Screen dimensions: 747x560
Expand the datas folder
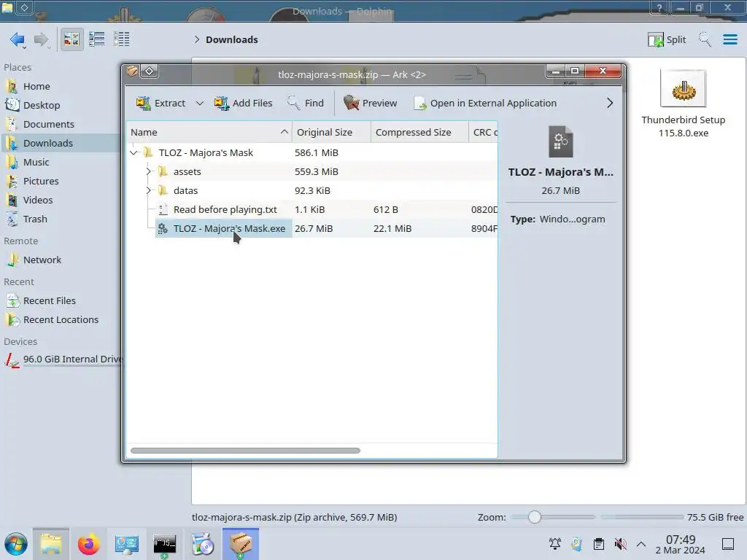point(148,190)
